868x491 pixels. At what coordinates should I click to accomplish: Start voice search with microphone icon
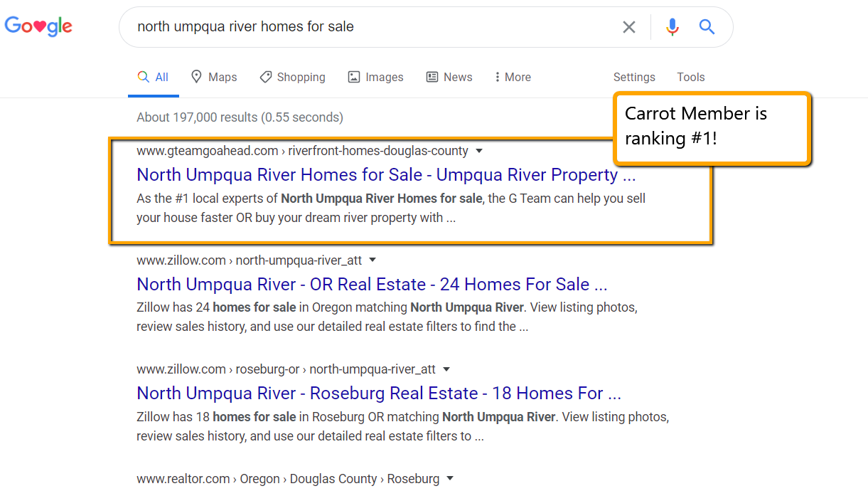pyautogui.click(x=672, y=27)
